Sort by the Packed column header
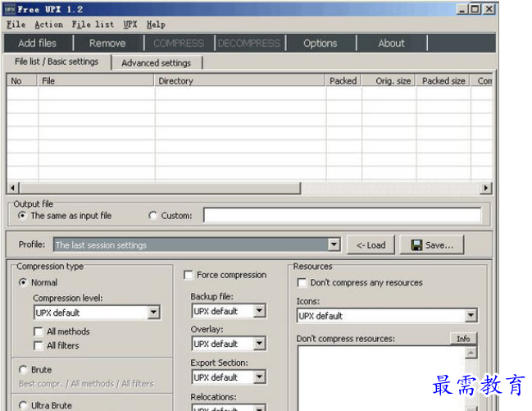Viewport: 532px width, 411px height. coord(343,81)
